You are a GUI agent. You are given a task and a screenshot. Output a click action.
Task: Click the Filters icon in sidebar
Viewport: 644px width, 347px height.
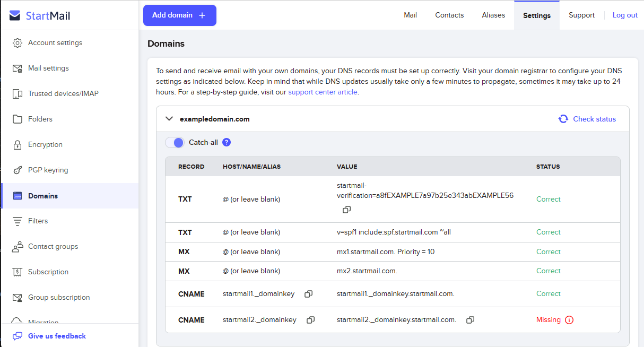pos(18,221)
